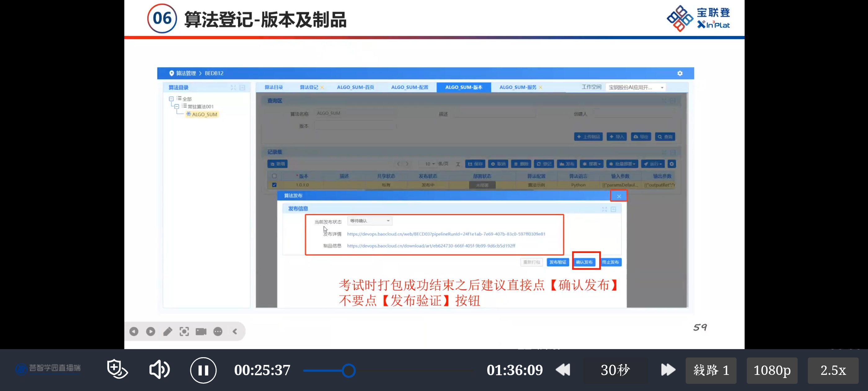
Task: Toggle the checked version 1.0.1.0 checkbox
Action: (274, 185)
